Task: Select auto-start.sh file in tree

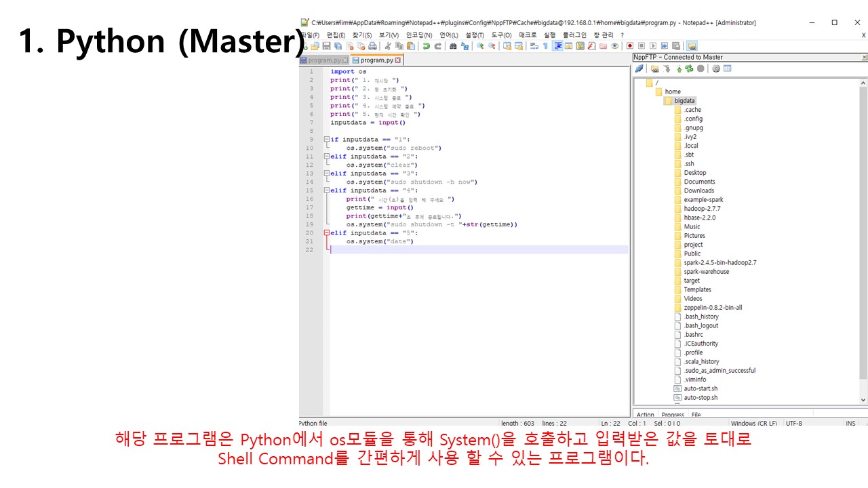Action: pyautogui.click(x=701, y=389)
